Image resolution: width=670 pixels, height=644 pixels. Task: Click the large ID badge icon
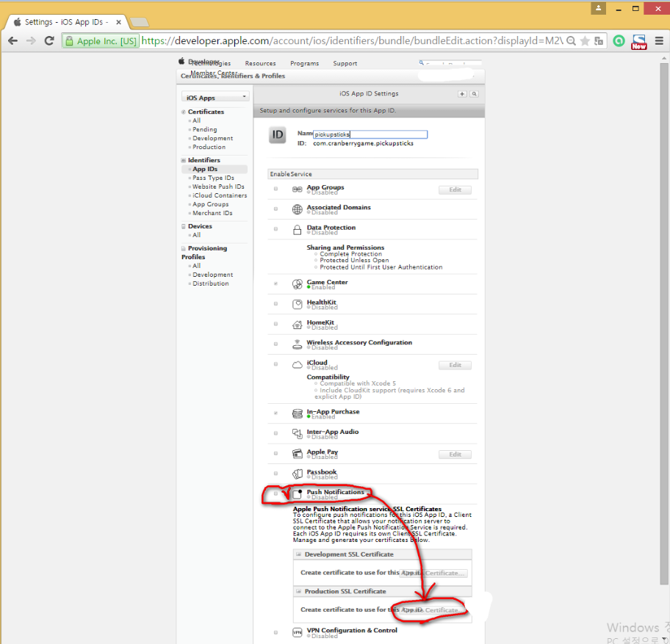pyautogui.click(x=277, y=135)
